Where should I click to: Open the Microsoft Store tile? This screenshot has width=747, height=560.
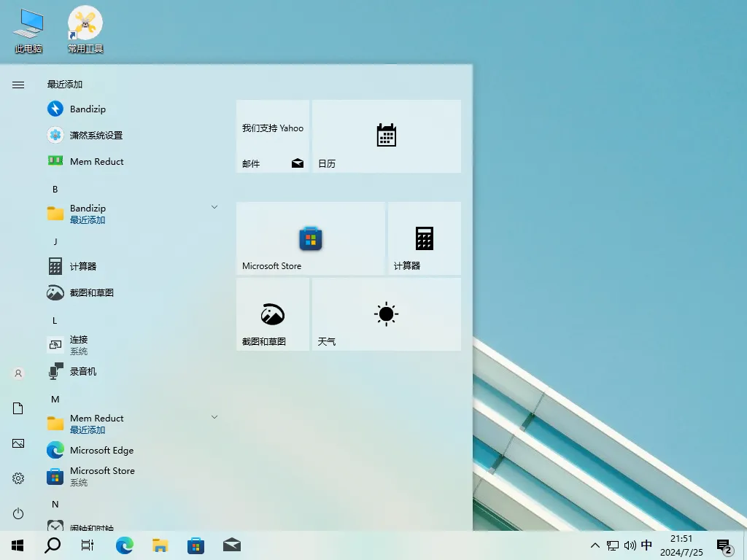pos(310,238)
